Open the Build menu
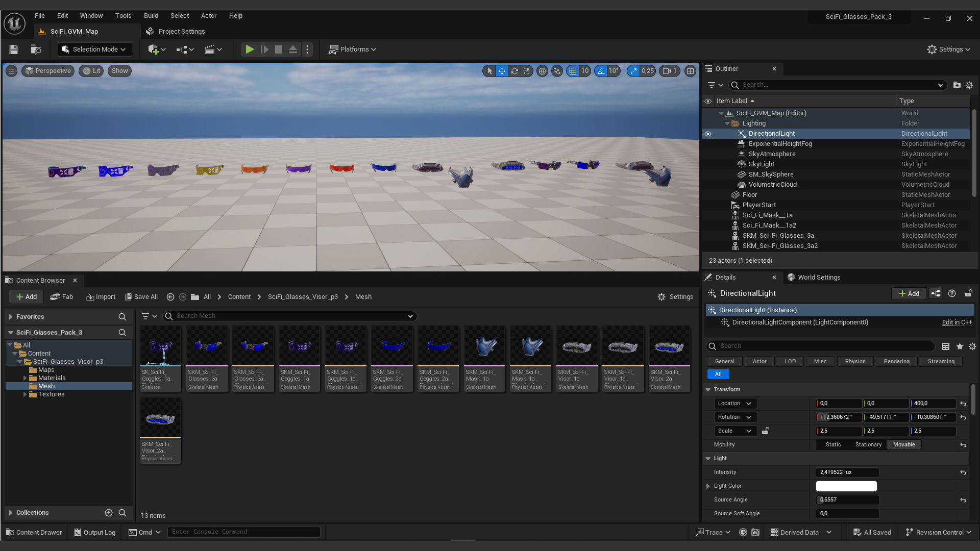The height and width of the screenshot is (551, 980). point(151,15)
